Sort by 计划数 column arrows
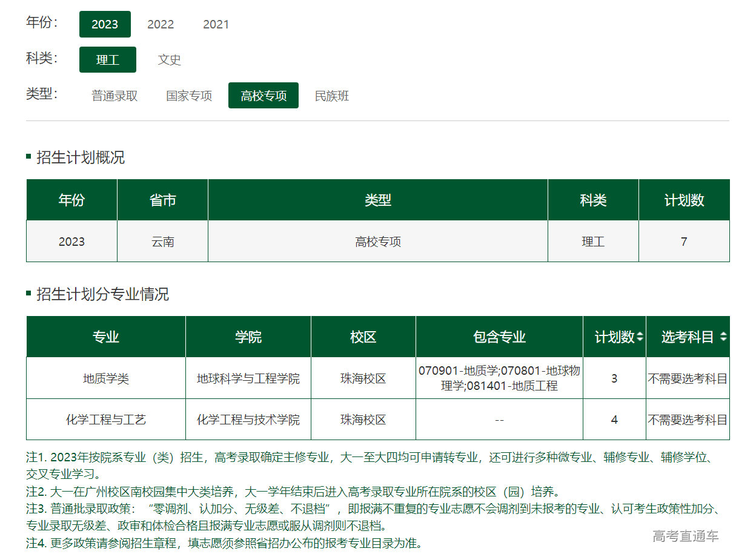This screenshot has width=736, height=560. [640, 337]
